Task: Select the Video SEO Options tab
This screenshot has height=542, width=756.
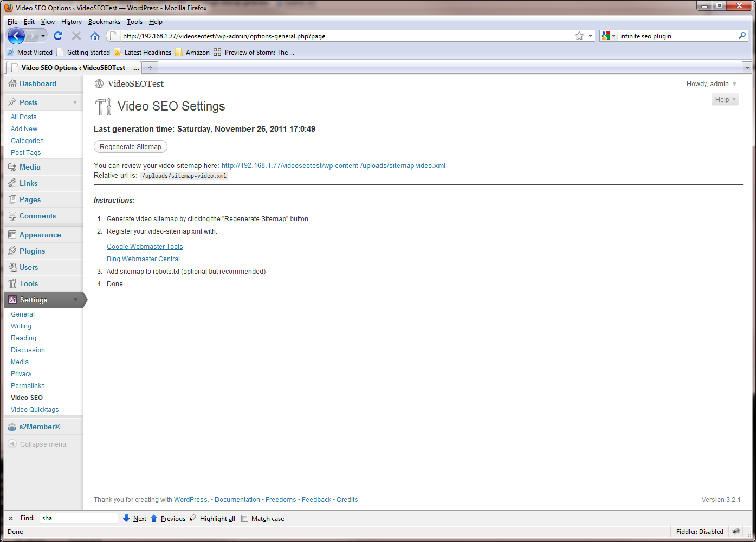Action: pyautogui.click(x=74, y=67)
